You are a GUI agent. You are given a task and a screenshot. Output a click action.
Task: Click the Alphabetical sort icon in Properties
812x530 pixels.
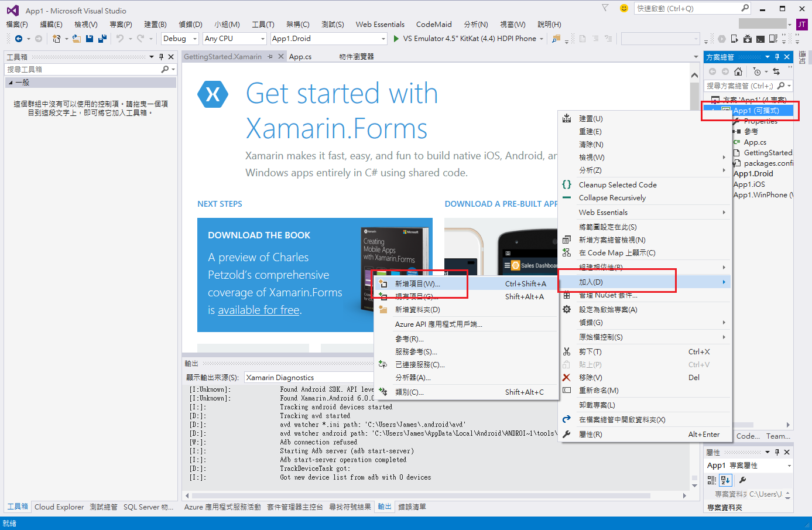click(x=725, y=480)
